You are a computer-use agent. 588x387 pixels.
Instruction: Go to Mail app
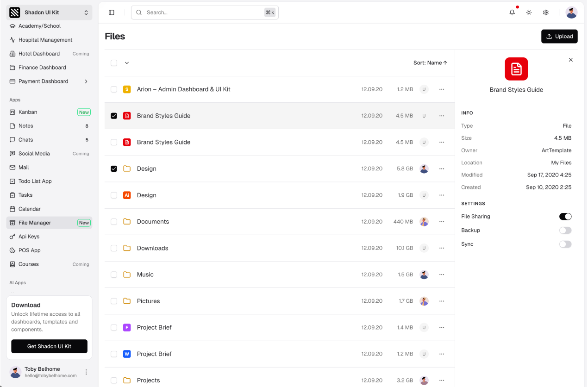point(49,168)
